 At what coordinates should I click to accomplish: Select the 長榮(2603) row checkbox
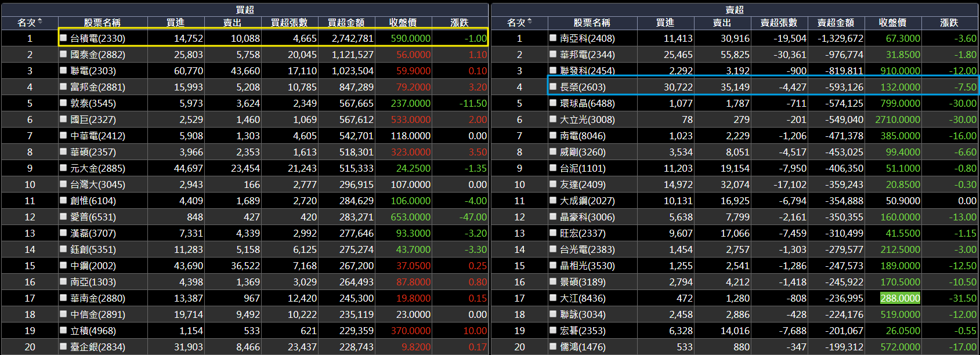pyautogui.click(x=554, y=86)
